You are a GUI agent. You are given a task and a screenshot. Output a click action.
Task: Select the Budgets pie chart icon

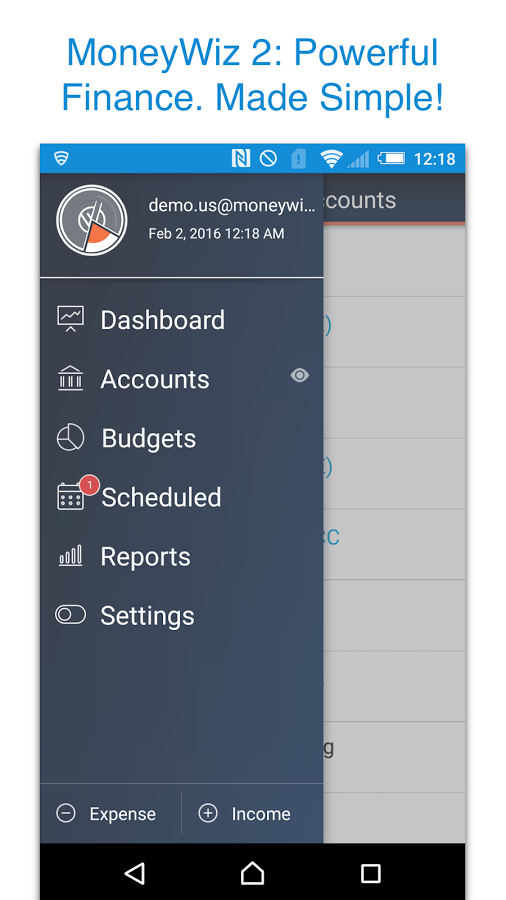pyautogui.click(x=71, y=438)
